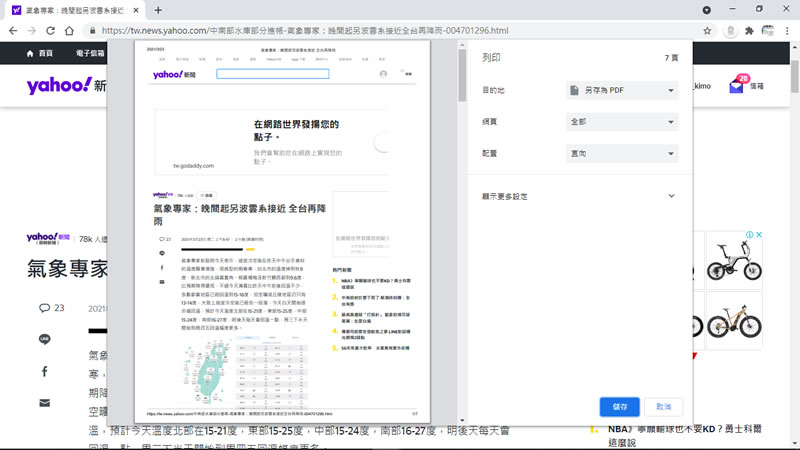Open the NBA news link in sidebar
Viewport: 800px width, 450px height.
pos(684,435)
